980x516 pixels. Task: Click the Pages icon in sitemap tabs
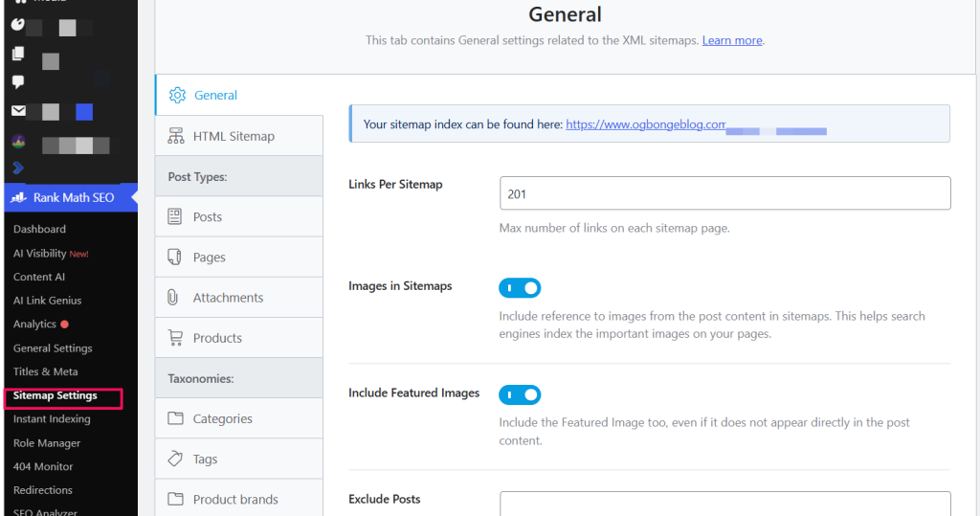175,258
